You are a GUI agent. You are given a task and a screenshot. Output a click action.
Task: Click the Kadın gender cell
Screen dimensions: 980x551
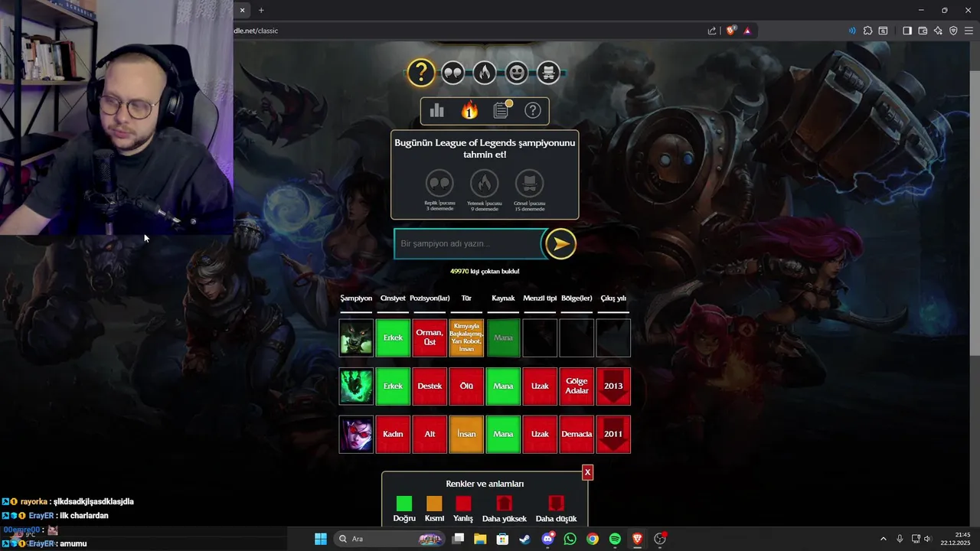click(393, 434)
